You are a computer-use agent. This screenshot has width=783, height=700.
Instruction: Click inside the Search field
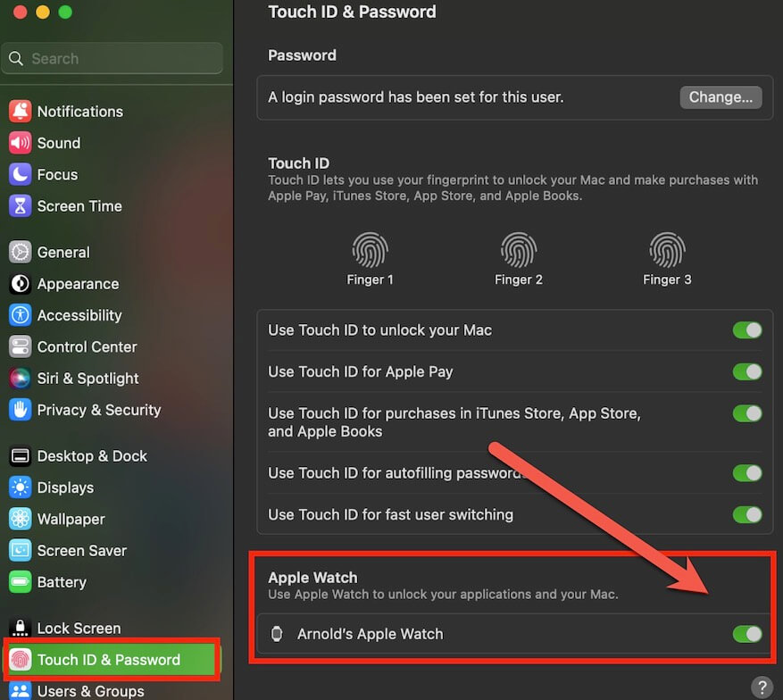click(112, 58)
